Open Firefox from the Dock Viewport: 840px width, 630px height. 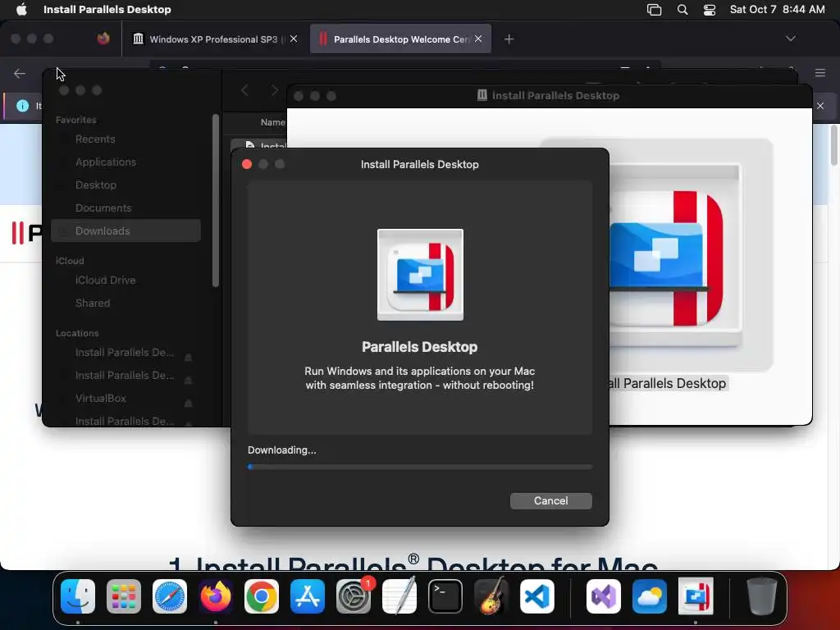(216, 596)
